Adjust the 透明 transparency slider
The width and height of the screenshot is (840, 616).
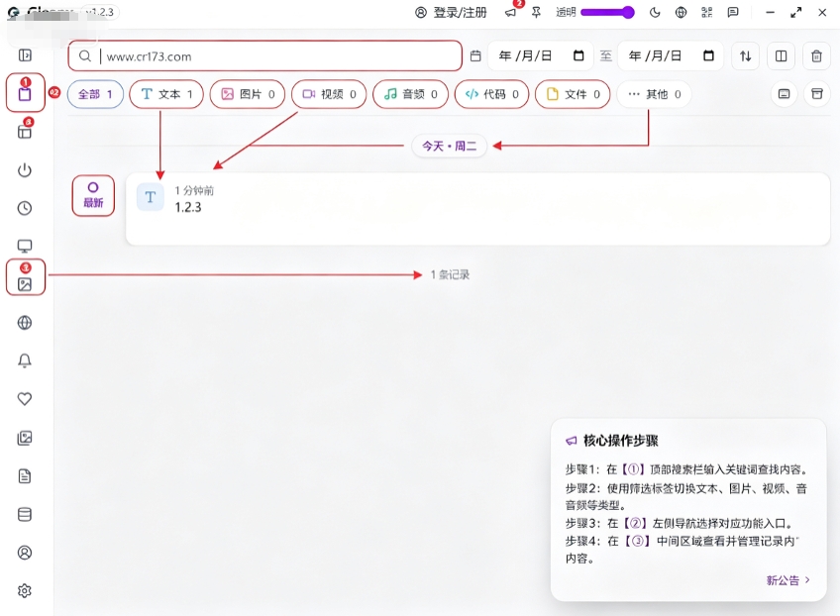607,12
